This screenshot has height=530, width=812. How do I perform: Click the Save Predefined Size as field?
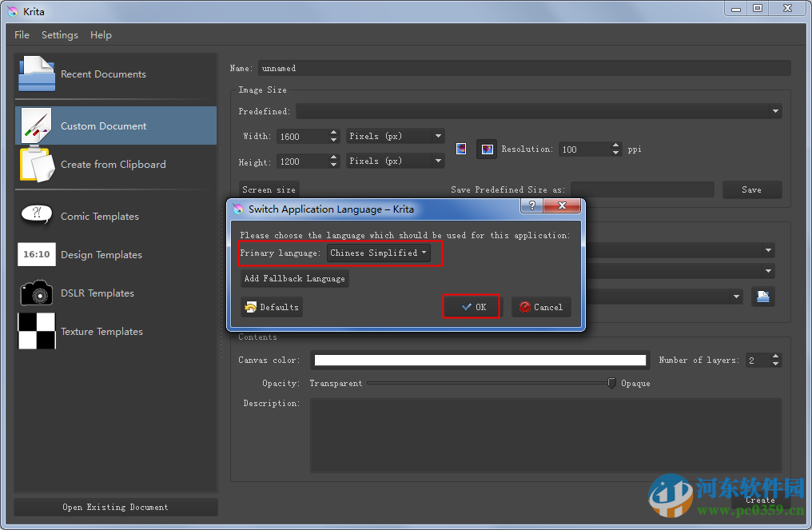click(643, 189)
